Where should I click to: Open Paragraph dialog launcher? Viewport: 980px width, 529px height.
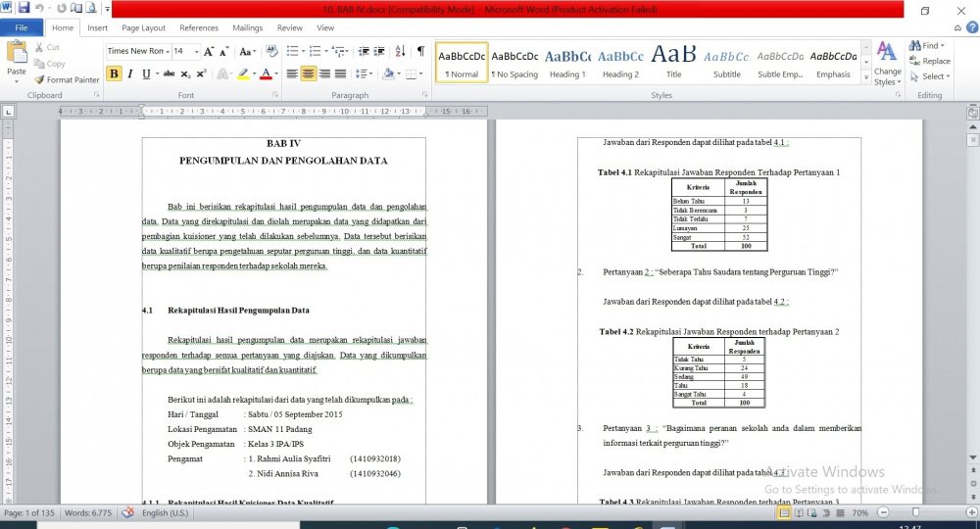425,95
